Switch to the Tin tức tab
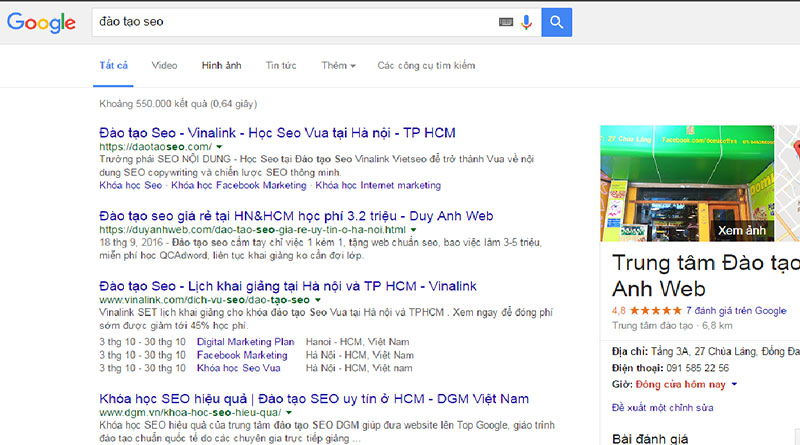Viewport: 800px width, 445px height. [281, 65]
